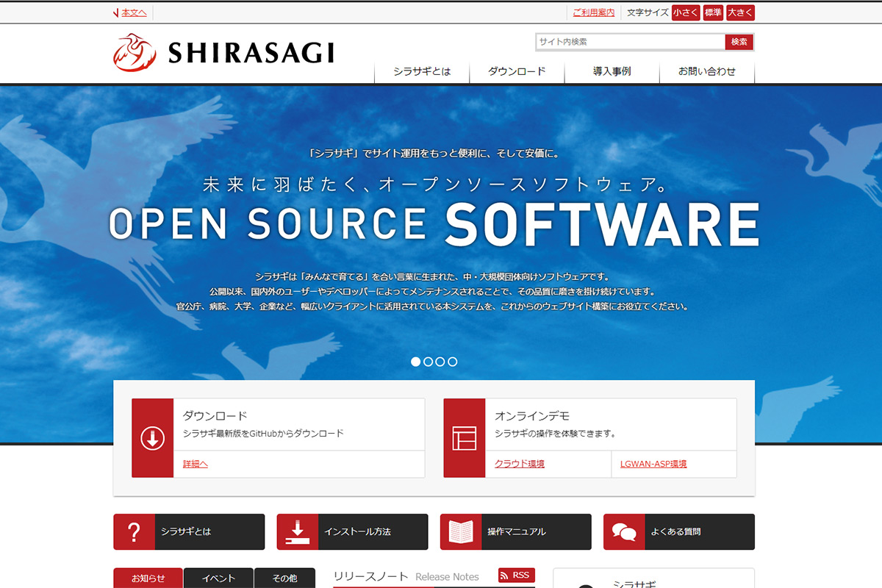Click the サイト内検索 search input field
This screenshot has height=588, width=882.
(631, 42)
